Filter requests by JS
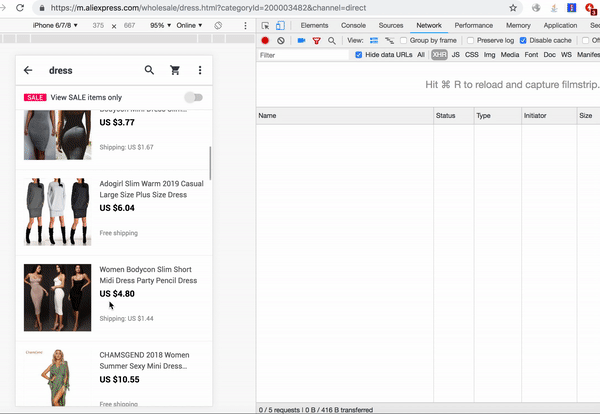Image resolution: width=600 pixels, height=414 pixels. click(455, 55)
